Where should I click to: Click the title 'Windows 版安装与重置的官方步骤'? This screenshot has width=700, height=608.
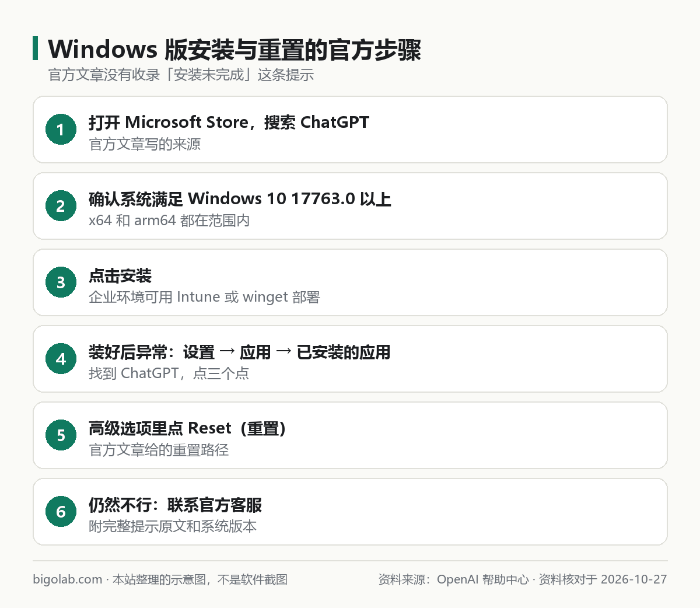tap(234, 50)
